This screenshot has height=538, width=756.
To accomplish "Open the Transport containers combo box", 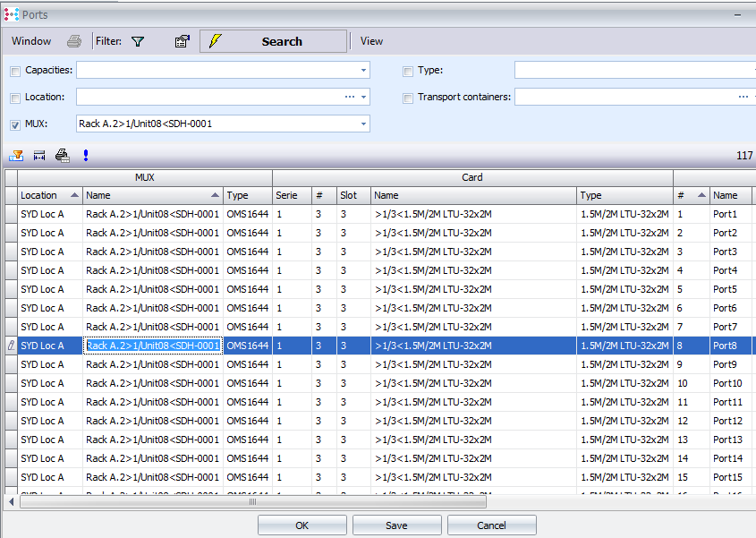I will [635, 97].
